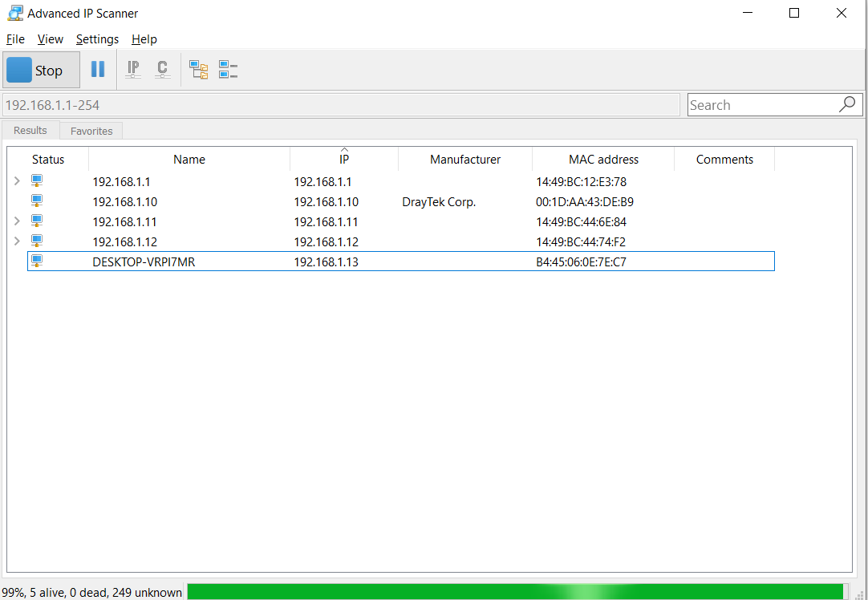The image size is (868, 600).
Task: Click the window resize grip in the corner
Action: point(860,594)
